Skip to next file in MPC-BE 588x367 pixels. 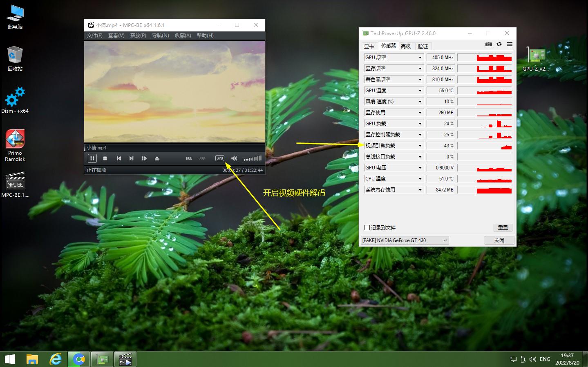[131, 158]
